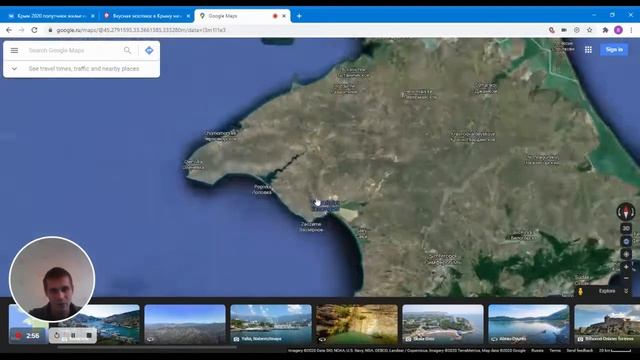Focus the Search Google Maps field

(x=73, y=50)
